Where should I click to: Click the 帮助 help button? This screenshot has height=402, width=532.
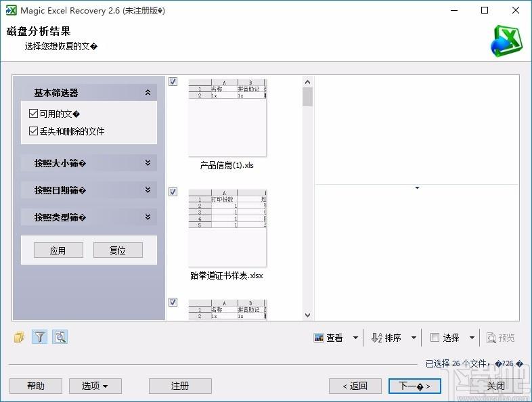tap(36, 386)
